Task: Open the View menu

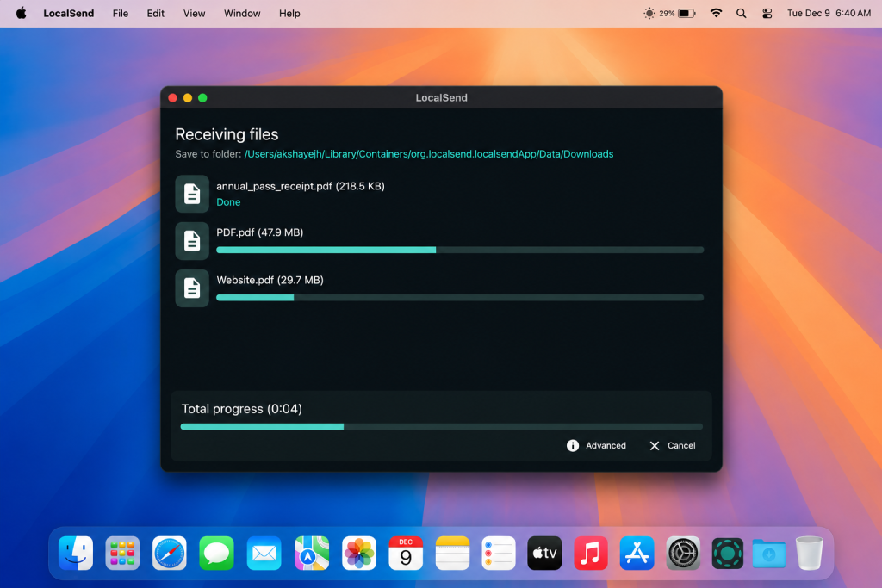Action: [194, 13]
